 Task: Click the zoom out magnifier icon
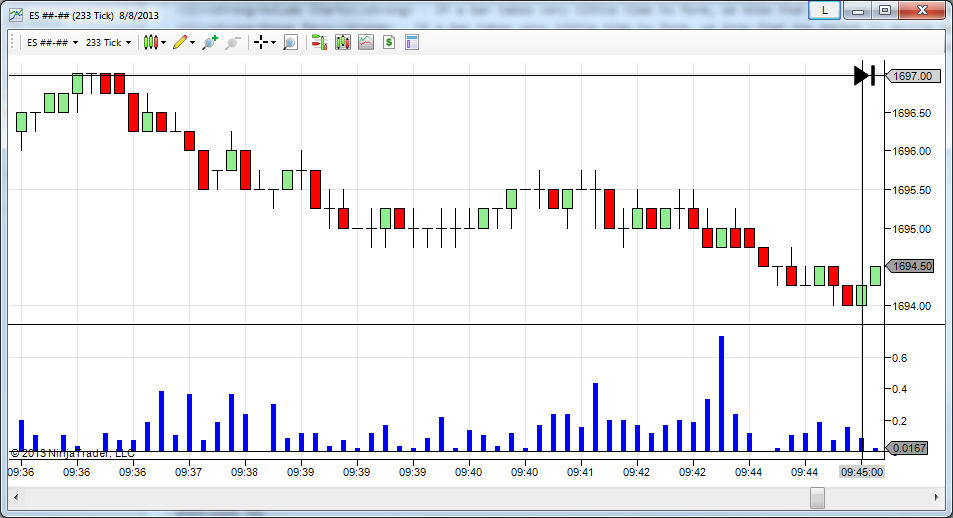pos(232,43)
